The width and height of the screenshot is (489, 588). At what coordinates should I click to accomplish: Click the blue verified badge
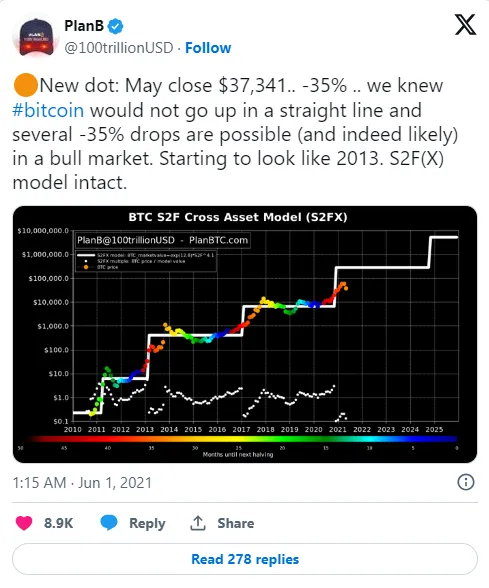(116, 26)
